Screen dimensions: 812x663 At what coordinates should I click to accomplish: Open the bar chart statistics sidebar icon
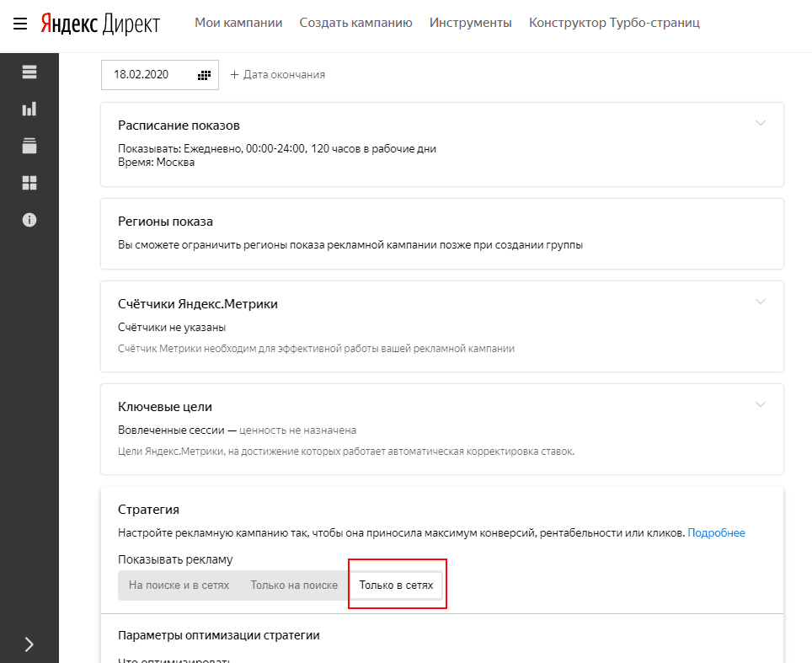point(29,109)
